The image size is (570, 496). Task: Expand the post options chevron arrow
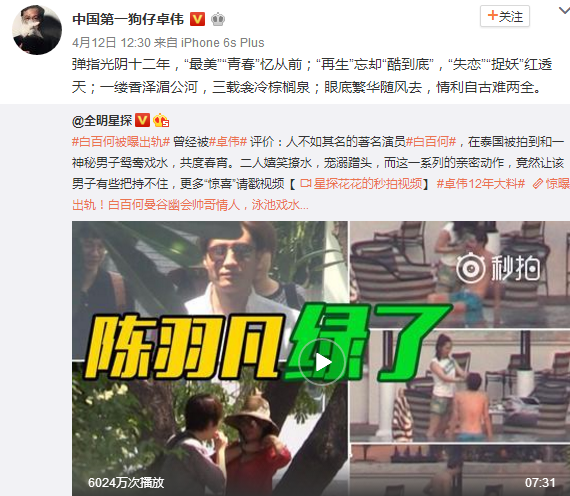pos(564,11)
